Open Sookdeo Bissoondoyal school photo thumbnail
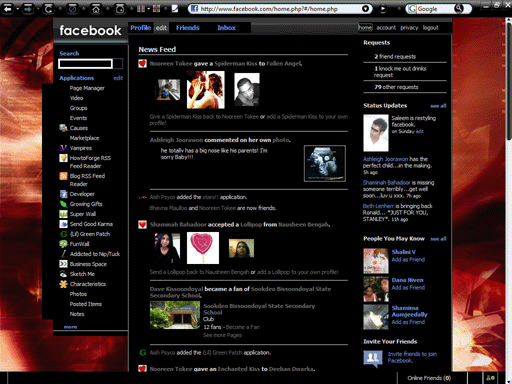 point(175,315)
